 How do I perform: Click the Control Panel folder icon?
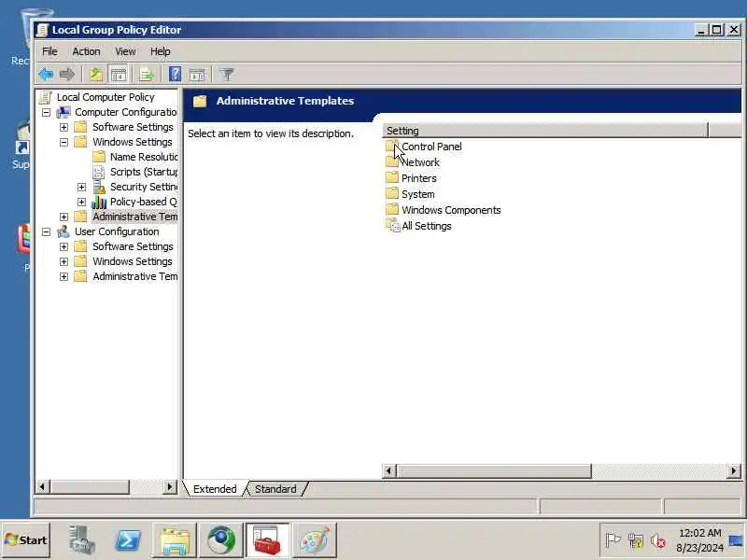[x=392, y=147]
